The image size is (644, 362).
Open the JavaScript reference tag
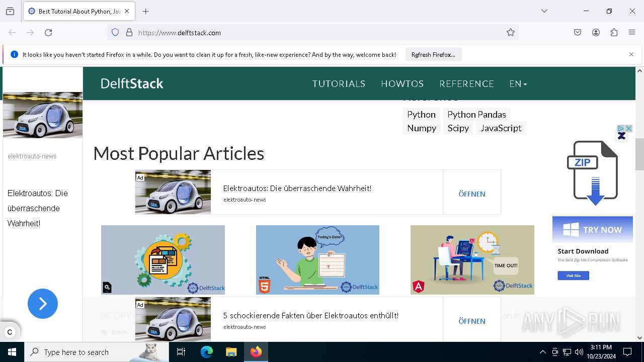pyautogui.click(x=501, y=128)
